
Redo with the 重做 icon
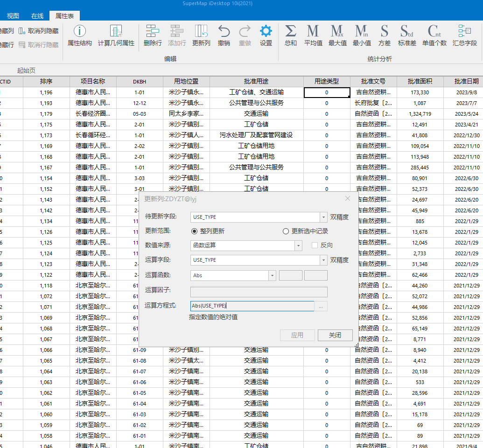click(x=245, y=35)
